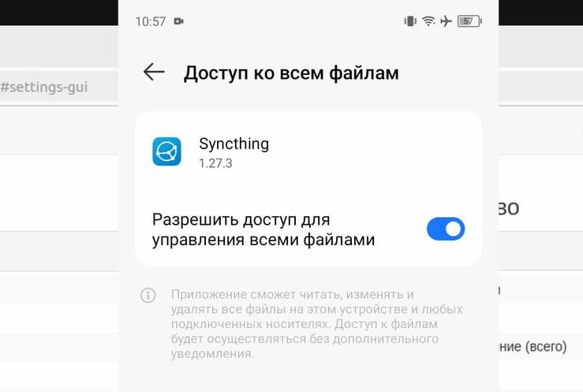Viewport: 583px width, 392px height.
Task: Tap 'Разрешить доступ для управления всеми файлами' label
Action: 263,230
